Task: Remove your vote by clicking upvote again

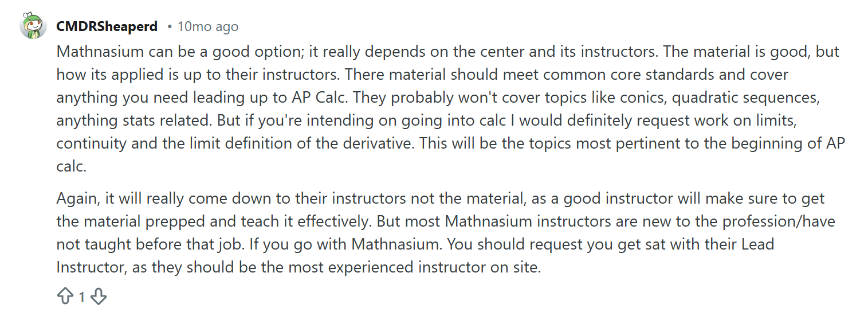Action: point(66,296)
